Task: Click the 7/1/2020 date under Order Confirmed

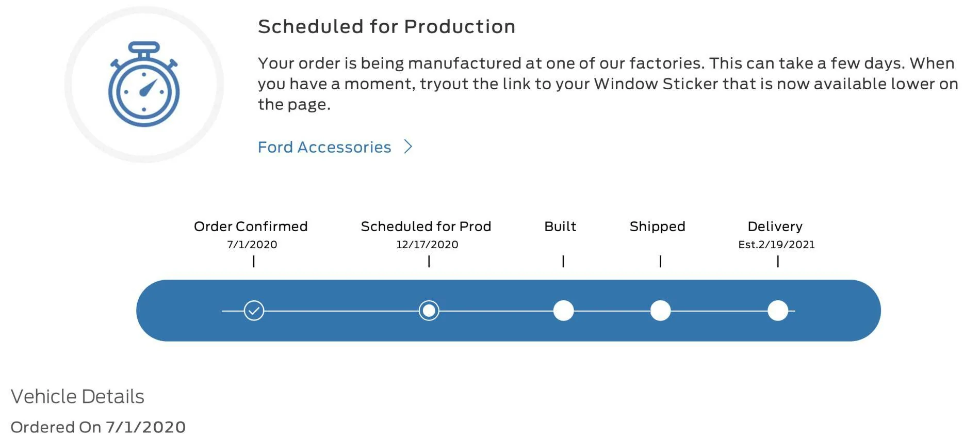Action: tap(252, 245)
